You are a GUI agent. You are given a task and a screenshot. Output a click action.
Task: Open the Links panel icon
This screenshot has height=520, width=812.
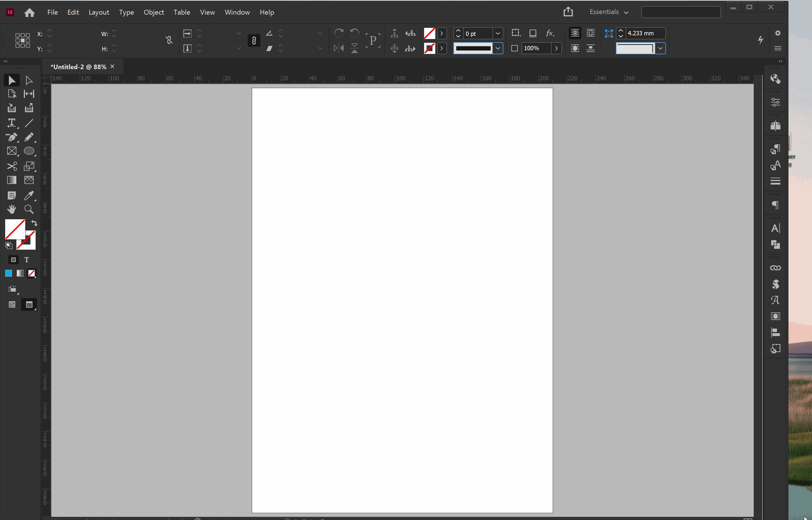pos(775,268)
